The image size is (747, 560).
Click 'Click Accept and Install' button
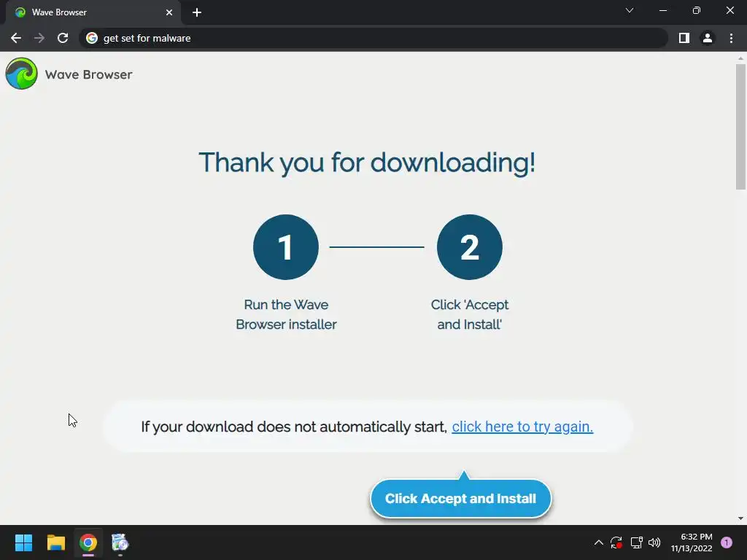click(461, 499)
